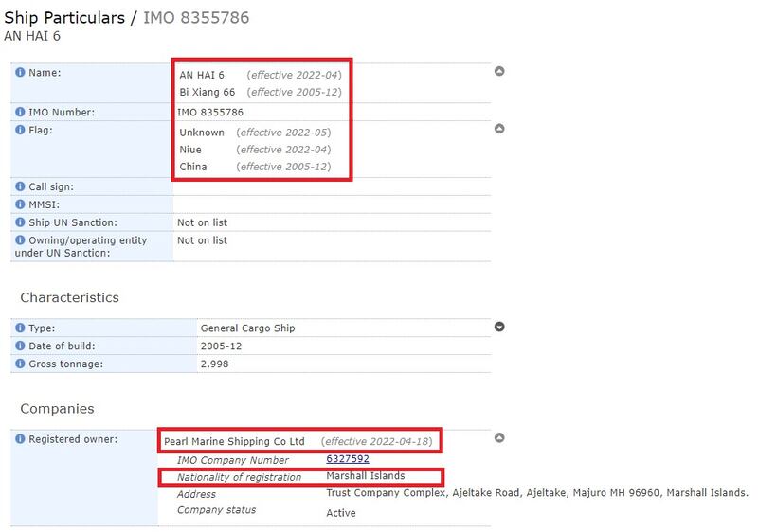Click the 2005-12 date of build value
Viewport: 758px width, 532px height.
[221, 346]
